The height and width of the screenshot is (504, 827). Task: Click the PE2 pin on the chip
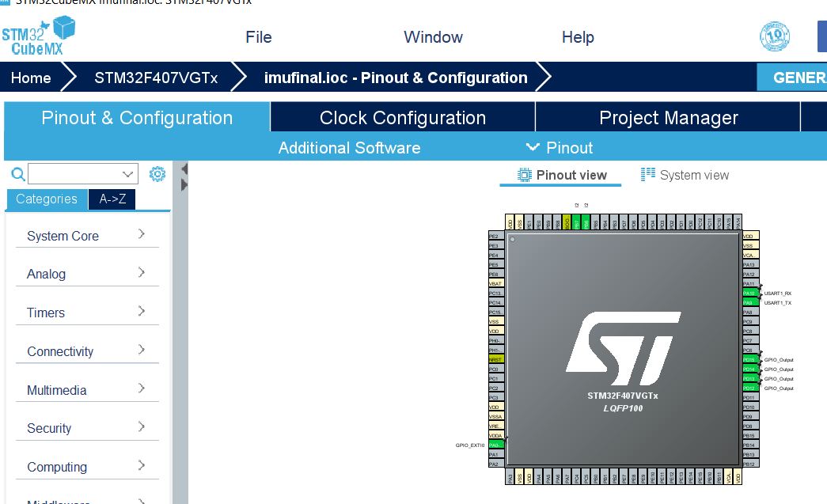[x=496, y=237]
